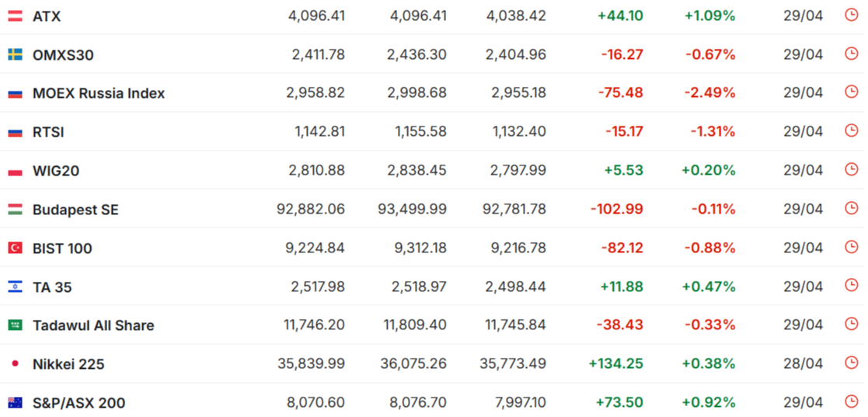Click the clock icon beside WIG20
The width and height of the screenshot is (868, 417).
[x=851, y=169]
